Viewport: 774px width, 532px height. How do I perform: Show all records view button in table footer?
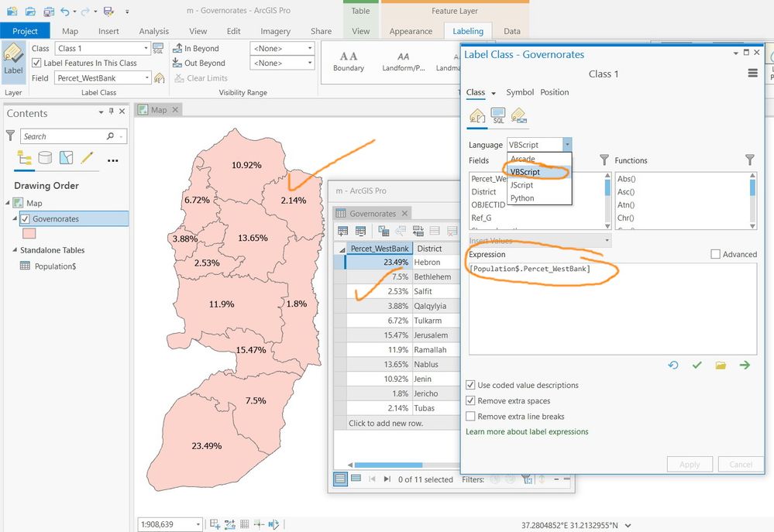coord(340,479)
